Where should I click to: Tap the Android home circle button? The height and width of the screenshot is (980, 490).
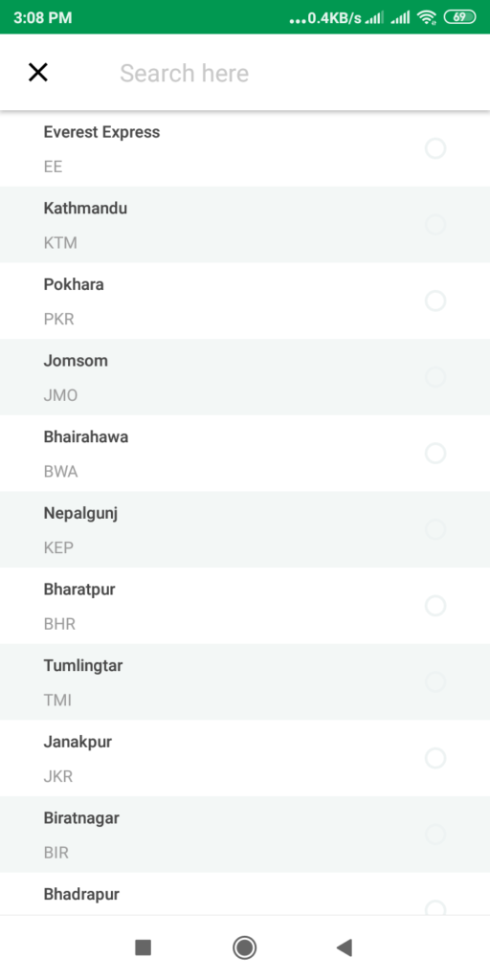[244, 947]
